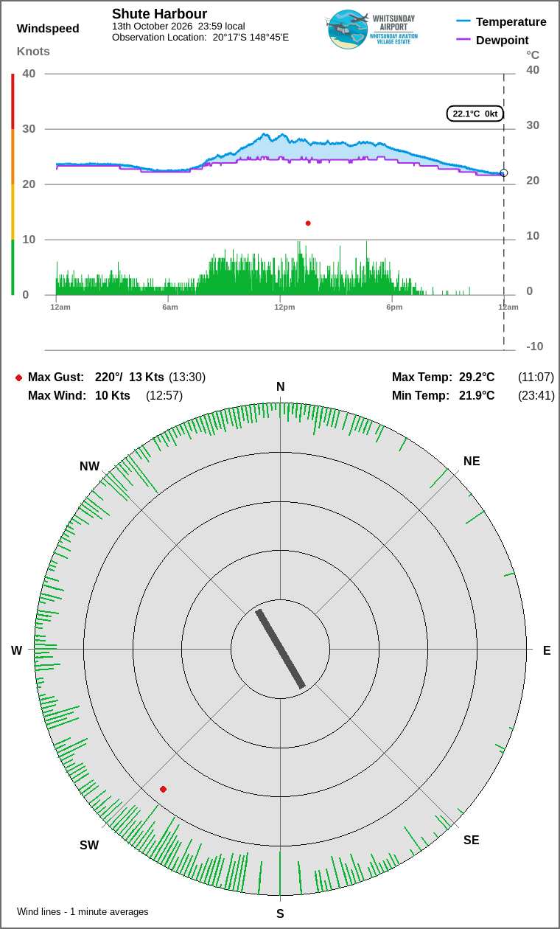Click the Observation Location coordinates

click(251, 37)
